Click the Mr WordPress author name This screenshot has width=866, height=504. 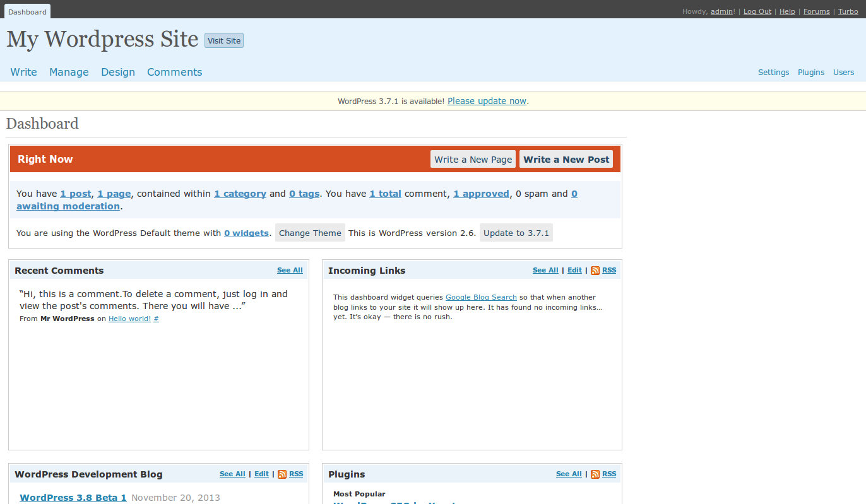[68, 319]
